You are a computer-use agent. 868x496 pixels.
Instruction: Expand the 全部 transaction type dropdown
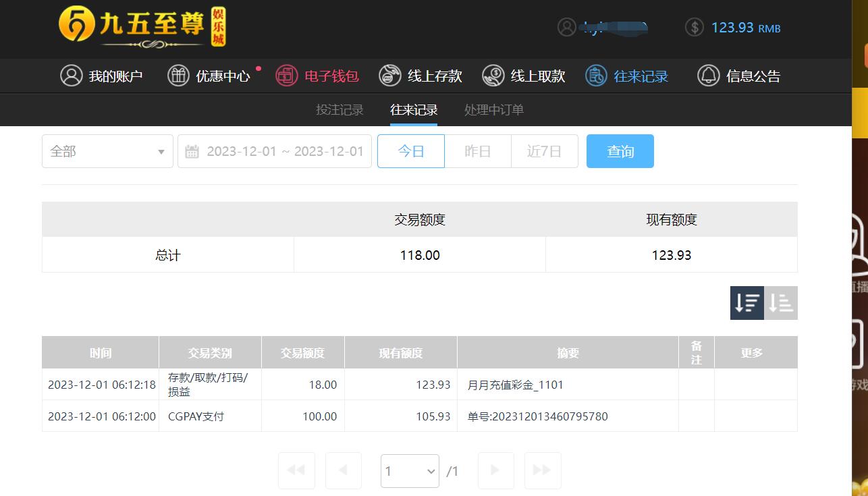(x=107, y=151)
